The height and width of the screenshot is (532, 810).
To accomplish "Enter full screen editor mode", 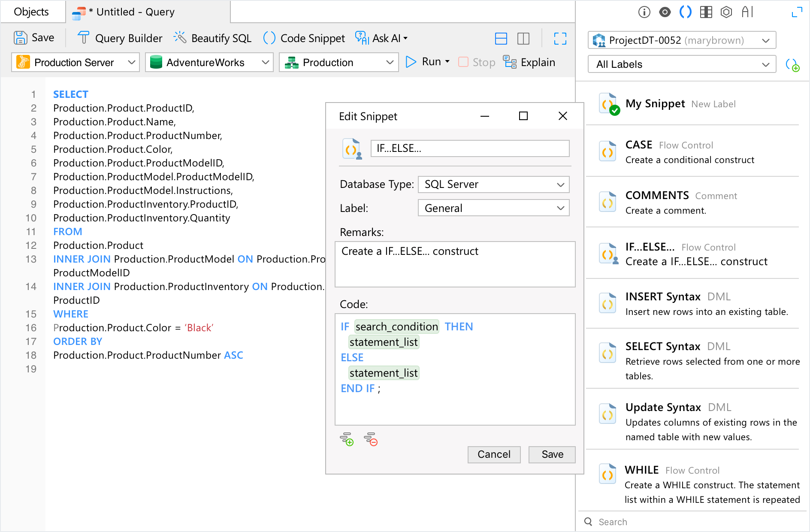I will coord(560,39).
